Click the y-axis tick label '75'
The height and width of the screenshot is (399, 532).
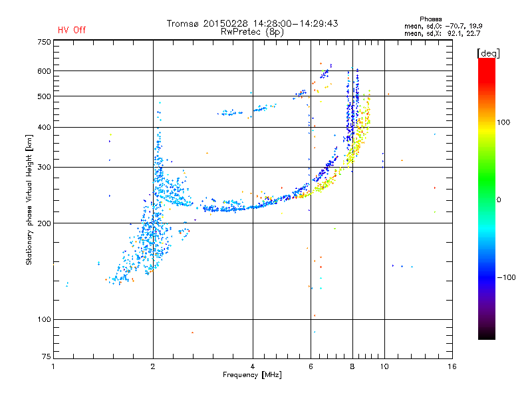(x=47, y=356)
